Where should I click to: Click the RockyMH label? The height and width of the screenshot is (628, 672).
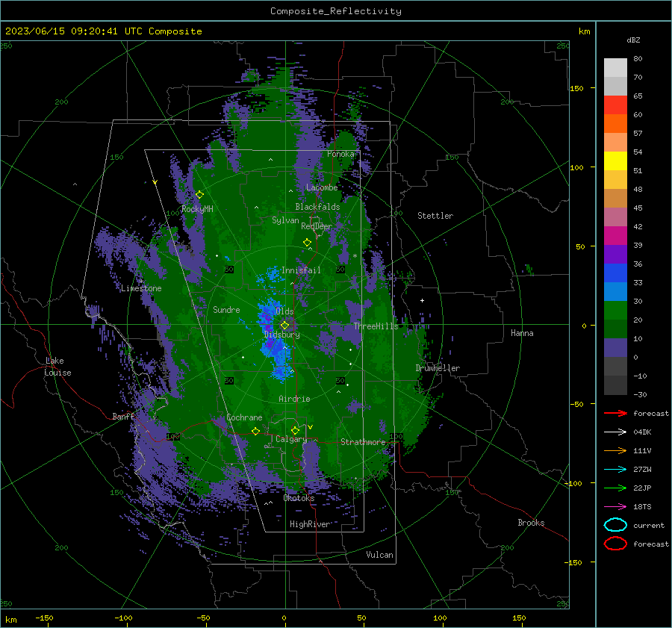pos(197,209)
